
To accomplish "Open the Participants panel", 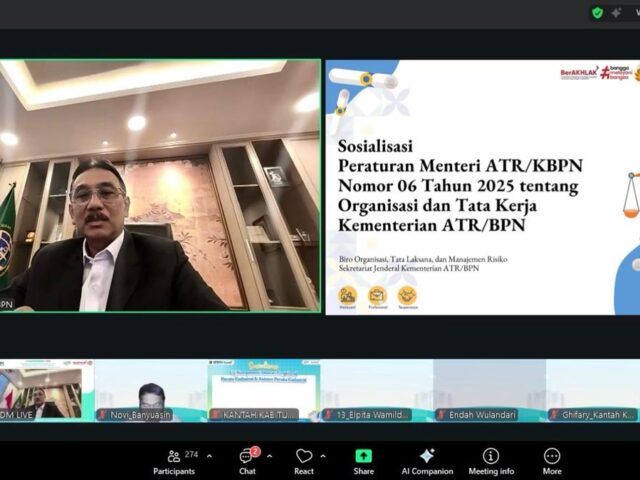I will click(174, 460).
